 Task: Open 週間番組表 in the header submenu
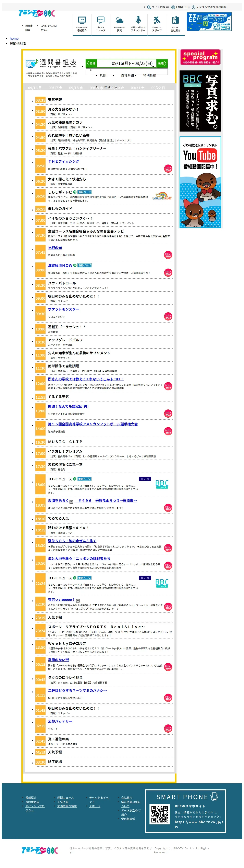29,28
